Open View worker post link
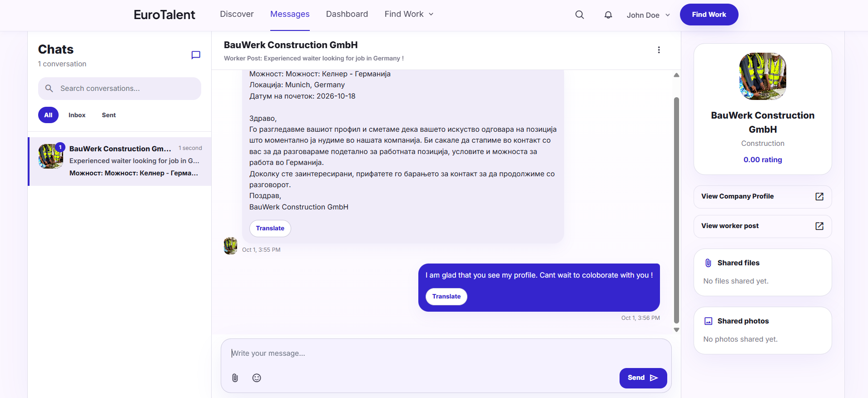The image size is (868, 398). click(763, 226)
